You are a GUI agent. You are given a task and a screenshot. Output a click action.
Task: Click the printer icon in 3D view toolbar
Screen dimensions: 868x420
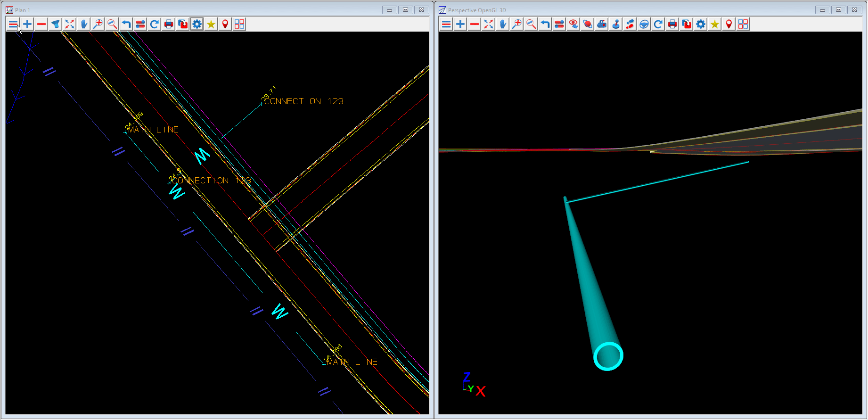(672, 24)
